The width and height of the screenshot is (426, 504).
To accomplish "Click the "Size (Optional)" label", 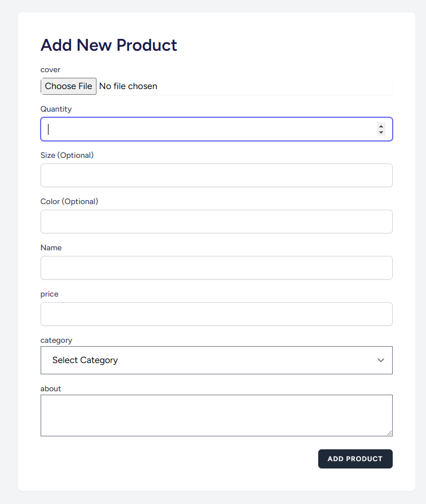I will [x=67, y=155].
